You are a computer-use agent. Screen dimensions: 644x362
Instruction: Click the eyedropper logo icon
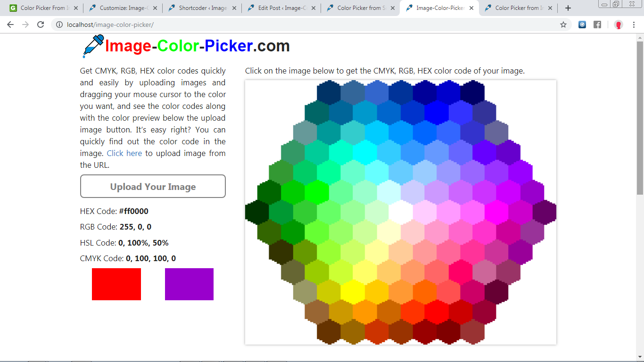tap(93, 46)
